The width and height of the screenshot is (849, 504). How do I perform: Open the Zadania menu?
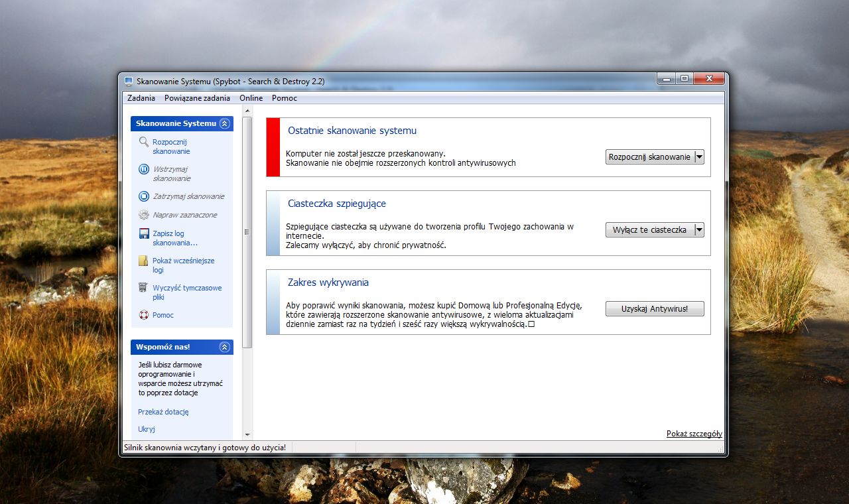141,98
